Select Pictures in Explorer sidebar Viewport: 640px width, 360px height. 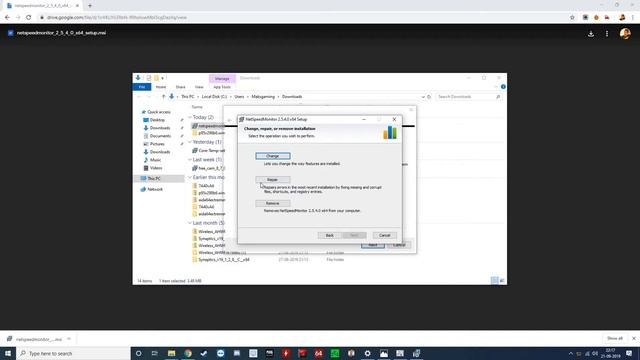[x=157, y=144]
